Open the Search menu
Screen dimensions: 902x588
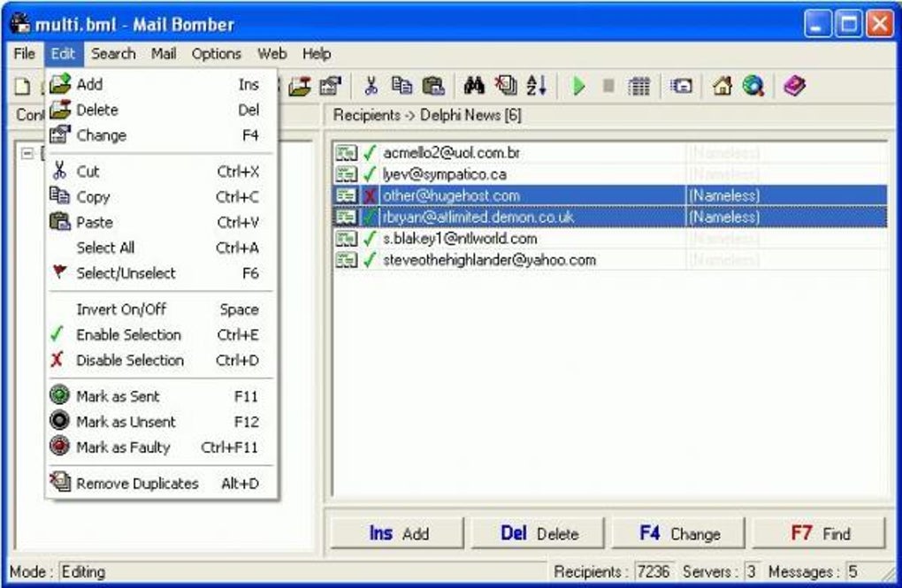[113, 54]
